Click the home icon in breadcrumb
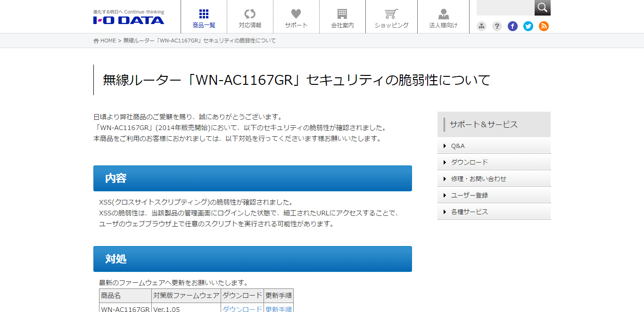 click(96, 41)
